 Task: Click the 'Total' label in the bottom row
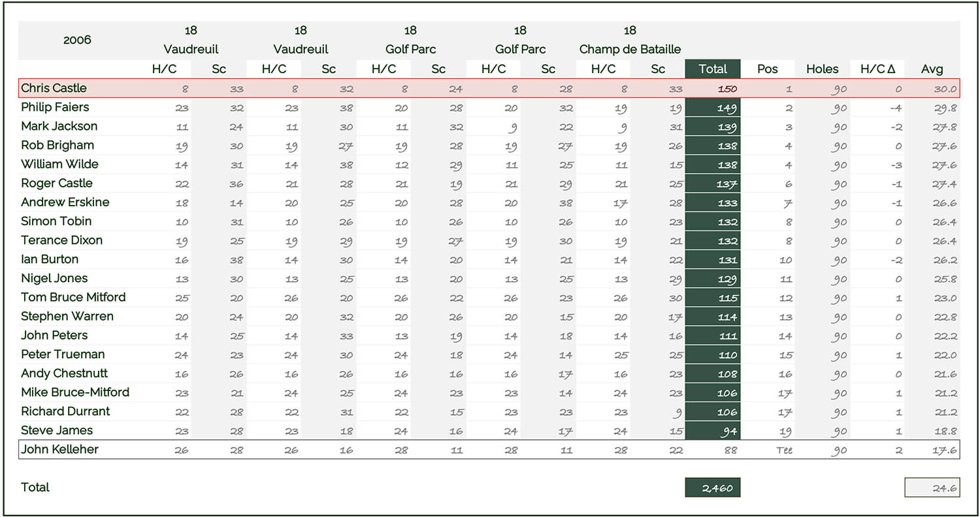(35, 487)
